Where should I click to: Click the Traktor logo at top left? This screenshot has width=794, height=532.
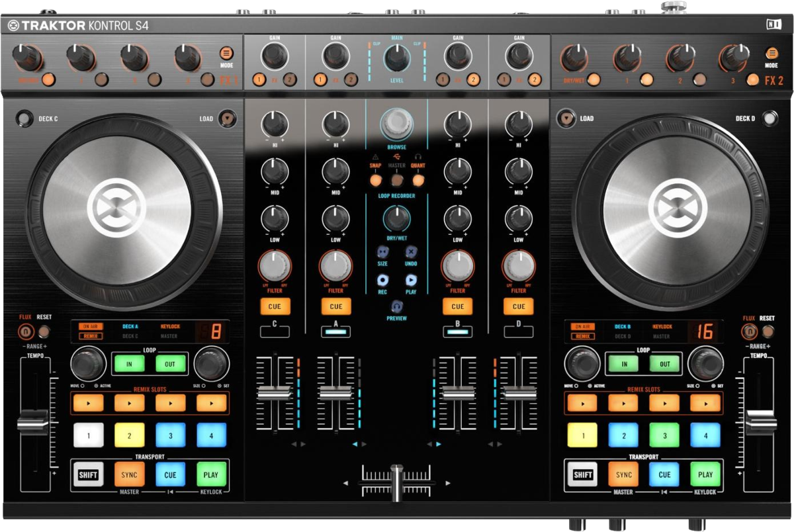tap(13, 26)
